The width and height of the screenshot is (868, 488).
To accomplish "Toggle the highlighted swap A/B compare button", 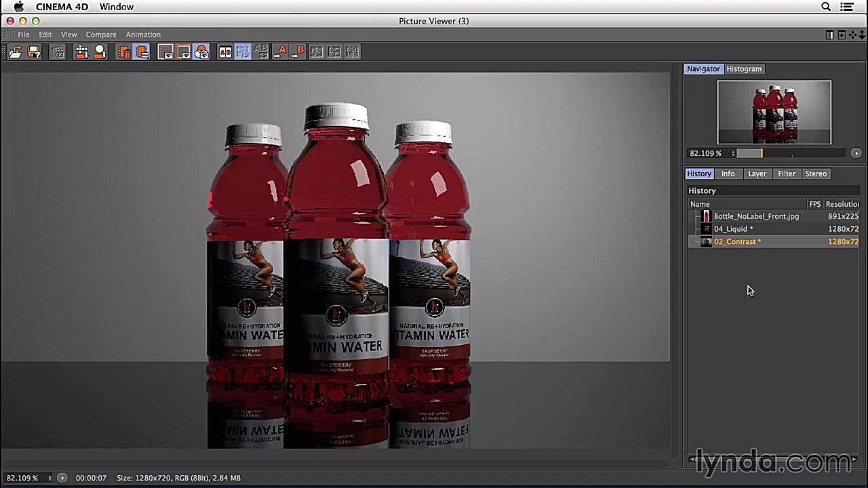I will coord(243,52).
